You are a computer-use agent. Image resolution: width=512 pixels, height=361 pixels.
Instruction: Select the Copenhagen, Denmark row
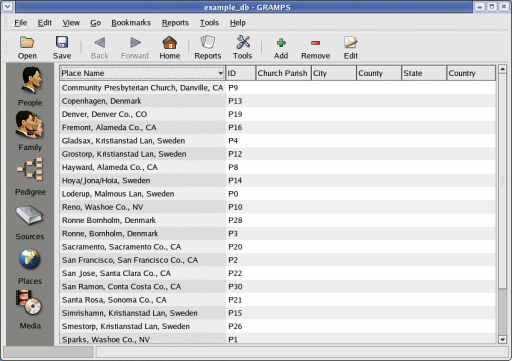pyautogui.click(x=277, y=101)
